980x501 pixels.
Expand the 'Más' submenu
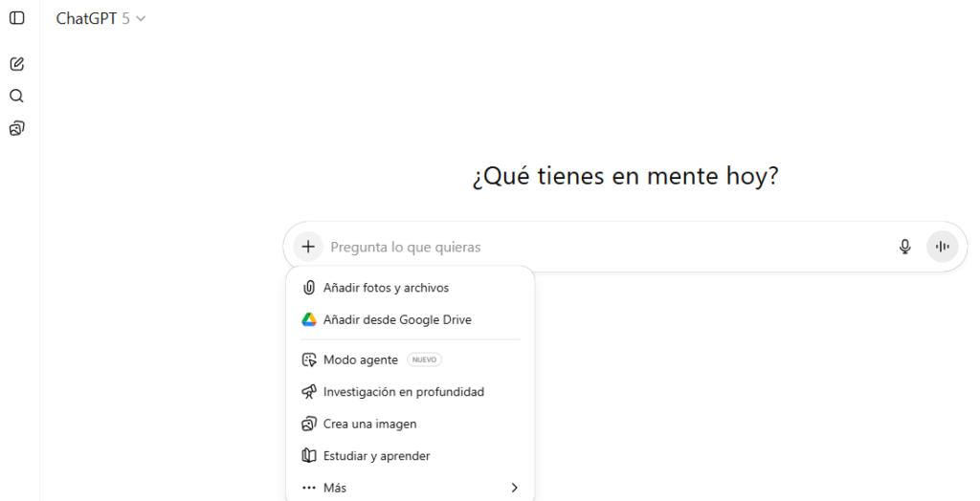410,488
